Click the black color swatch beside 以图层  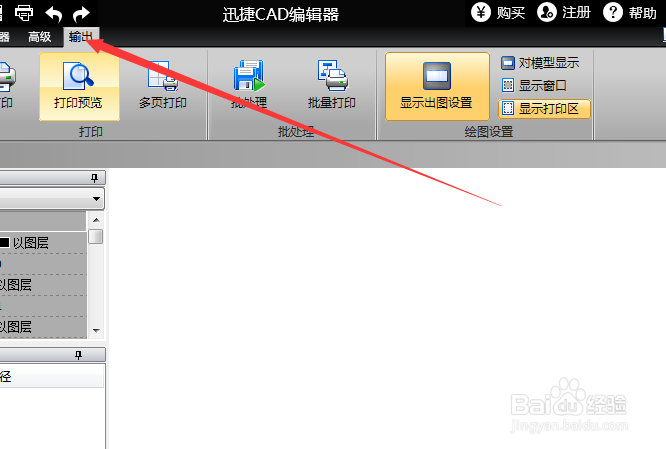tap(4, 243)
